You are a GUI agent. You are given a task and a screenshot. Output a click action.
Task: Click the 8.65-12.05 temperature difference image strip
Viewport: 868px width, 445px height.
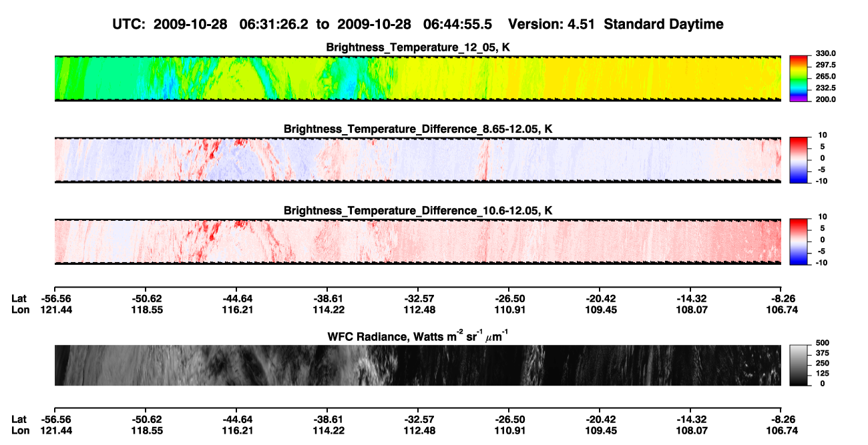coord(417,160)
